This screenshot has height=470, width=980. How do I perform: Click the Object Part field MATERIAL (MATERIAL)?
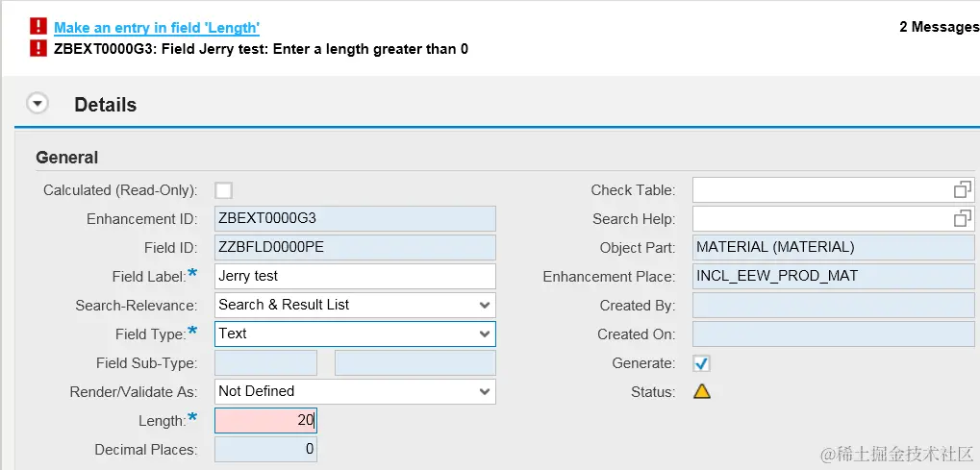click(x=833, y=248)
